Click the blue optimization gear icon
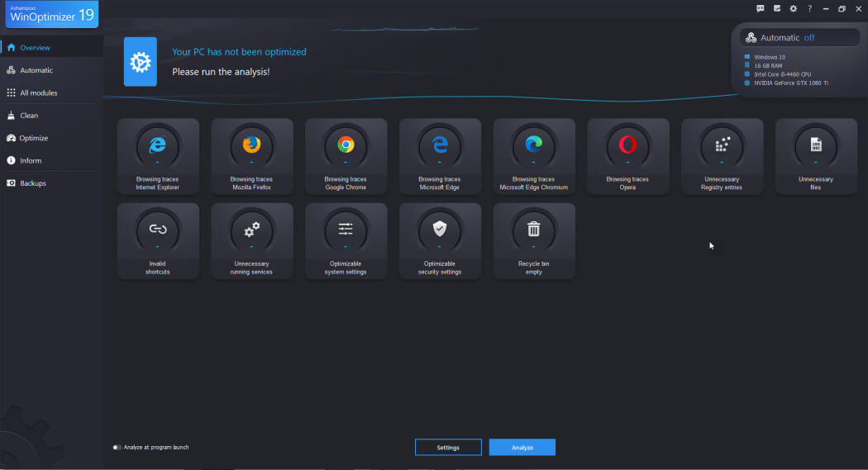Screen dimensions: 868x470 [140, 62]
